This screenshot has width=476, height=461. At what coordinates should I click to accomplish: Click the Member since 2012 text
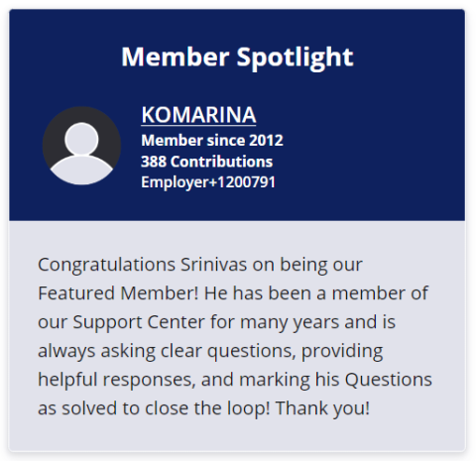[x=212, y=140]
